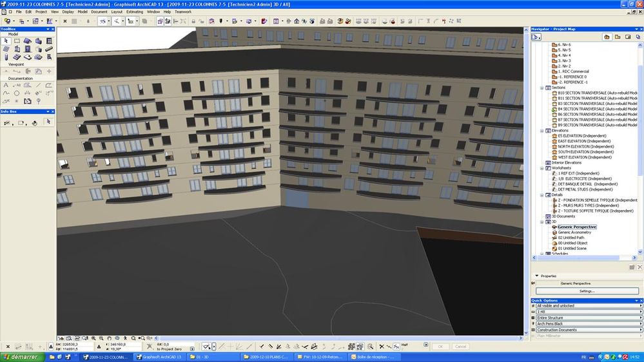Image resolution: width=644 pixels, height=362 pixels.
Task: Collapse the Properties disclosure triangle
Action: coord(537,276)
